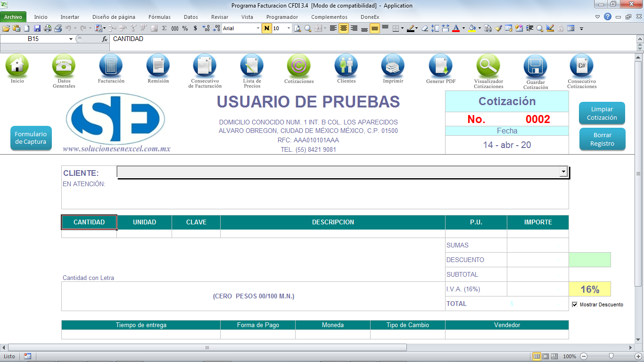Open Consecutivo Cotizaciones C# icon

click(x=581, y=66)
